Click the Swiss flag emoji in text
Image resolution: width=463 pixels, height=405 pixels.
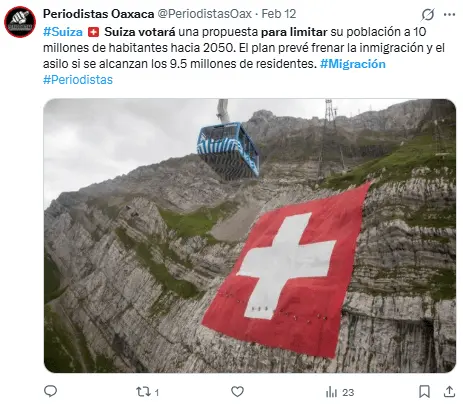[93, 32]
